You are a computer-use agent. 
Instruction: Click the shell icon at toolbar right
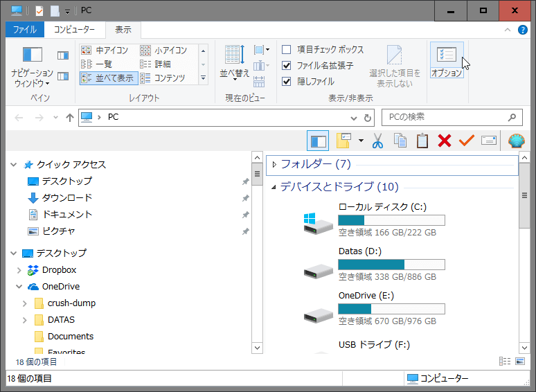516,141
